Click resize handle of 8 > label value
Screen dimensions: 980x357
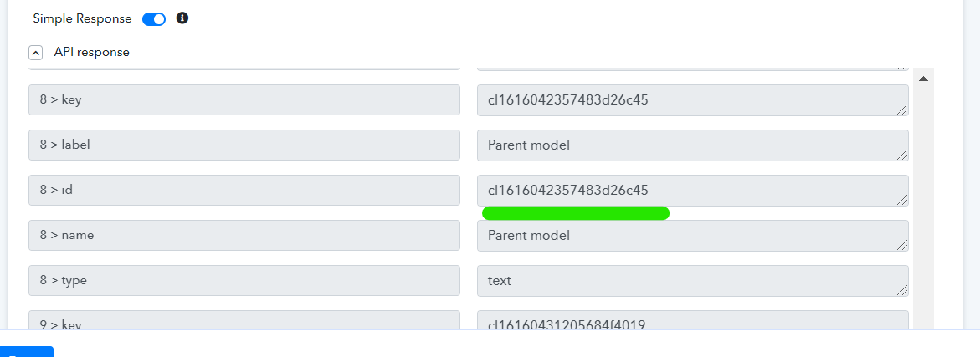coord(902,155)
